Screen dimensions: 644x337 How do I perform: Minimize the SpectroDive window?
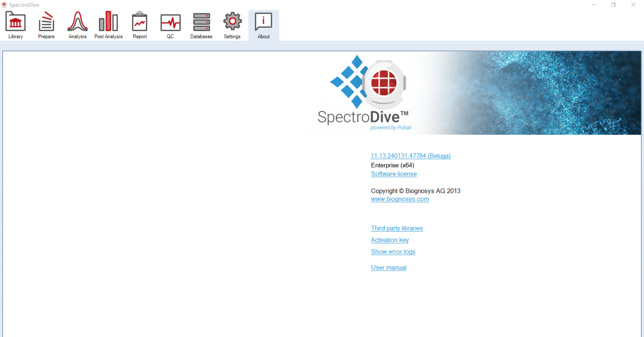pyautogui.click(x=594, y=5)
